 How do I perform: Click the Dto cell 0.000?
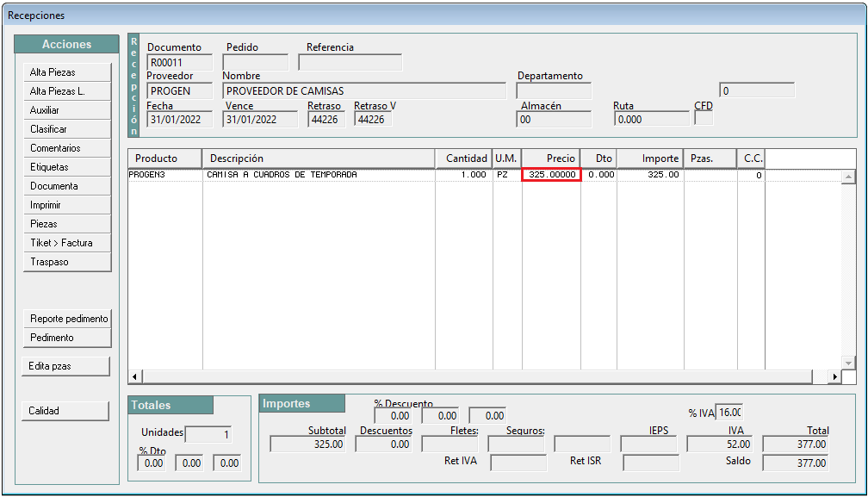tap(599, 175)
